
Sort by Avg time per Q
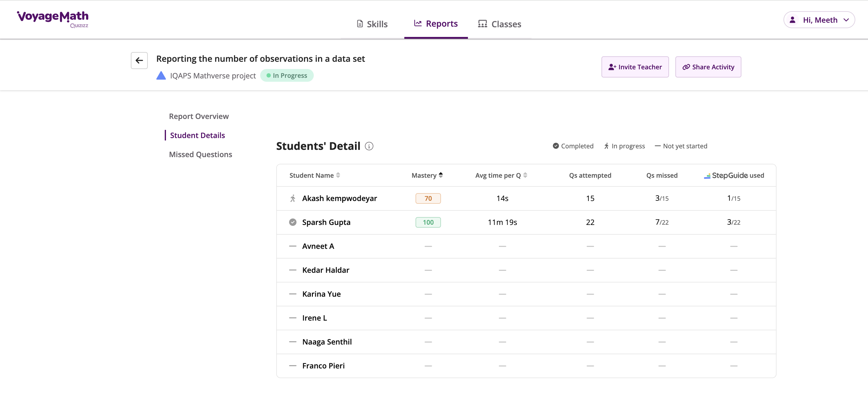pos(525,175)
